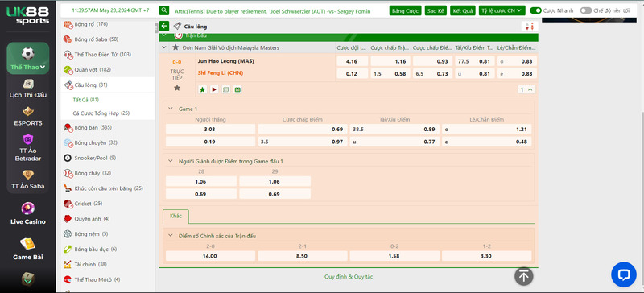Play the live stream red icon
Image resolution: width=644 pixels, height=293 pixels.
point(214,89)
